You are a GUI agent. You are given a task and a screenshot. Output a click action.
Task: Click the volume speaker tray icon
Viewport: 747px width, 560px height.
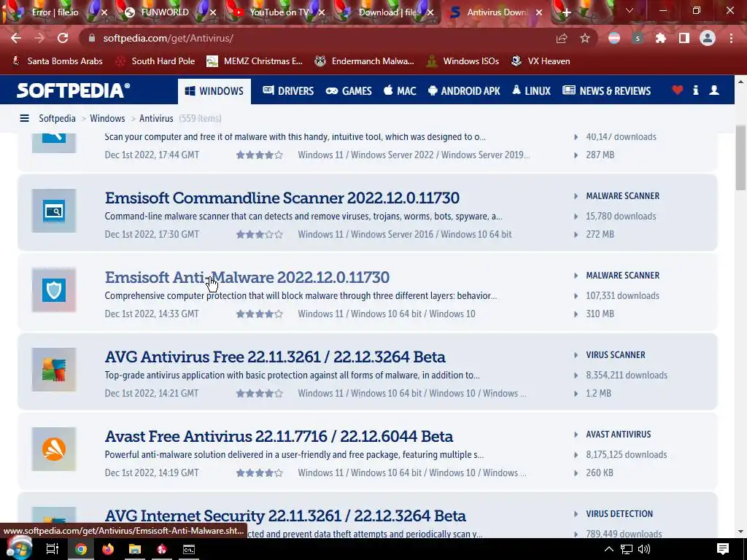pos(644,549)
